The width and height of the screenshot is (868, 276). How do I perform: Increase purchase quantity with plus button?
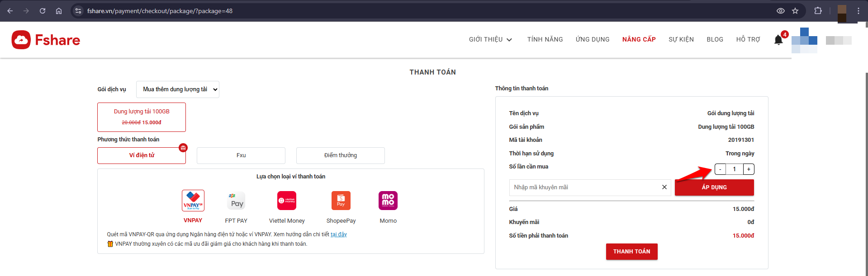coord(749,169)
